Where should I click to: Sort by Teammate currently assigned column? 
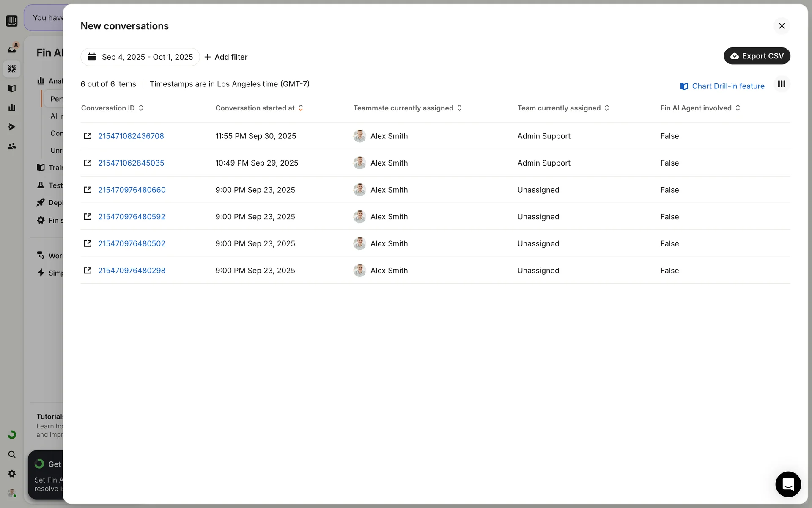407,108
